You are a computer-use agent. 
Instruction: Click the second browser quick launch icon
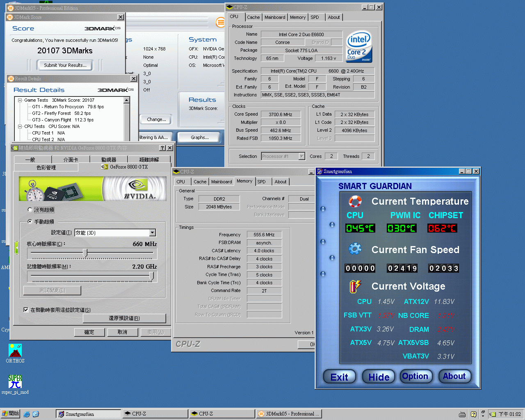click(36, 414)
